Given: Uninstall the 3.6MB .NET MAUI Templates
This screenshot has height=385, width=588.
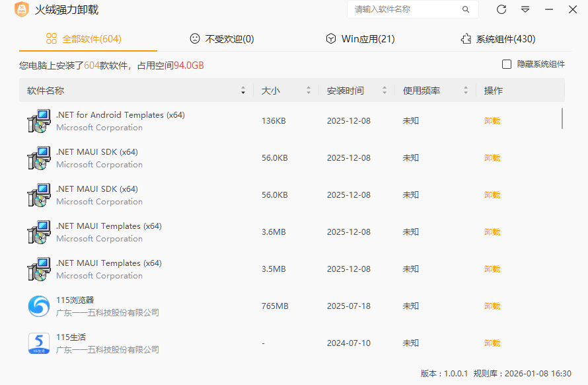Looking at the screenshot, I should [492, 232].
